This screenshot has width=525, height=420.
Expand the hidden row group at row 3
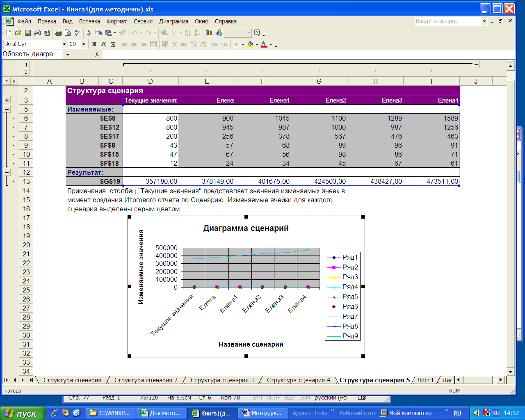click(7, 100)
